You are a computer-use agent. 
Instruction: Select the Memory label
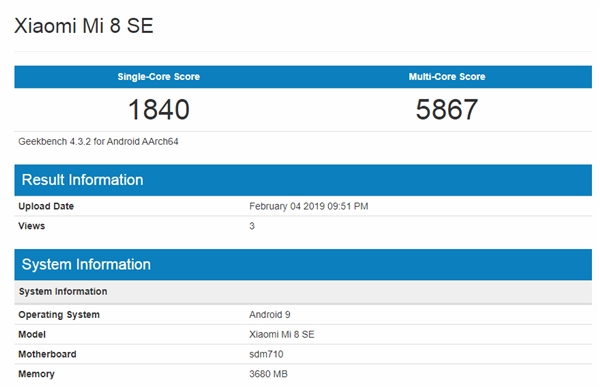pos(36,374)
